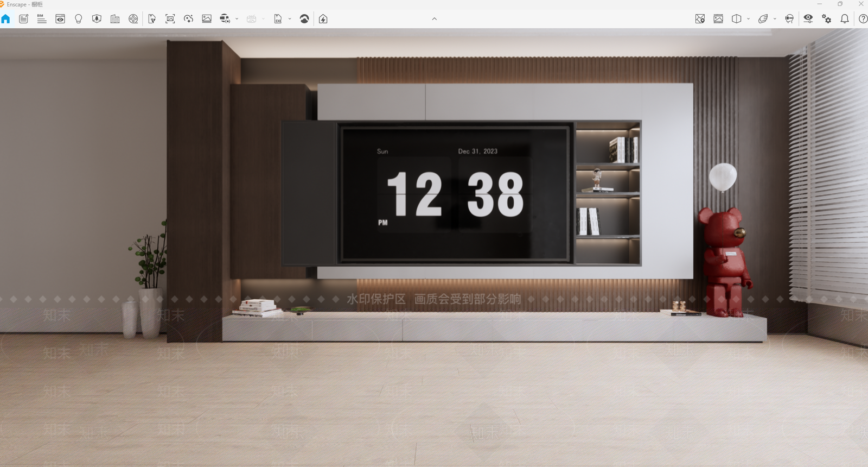Toggle the wing fly mode icon

pyautogui.click(x=763, y=19)
